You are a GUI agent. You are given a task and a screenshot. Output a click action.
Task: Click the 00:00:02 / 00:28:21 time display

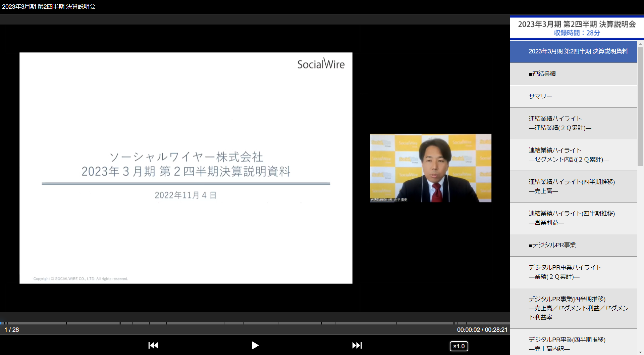point(482,330)
